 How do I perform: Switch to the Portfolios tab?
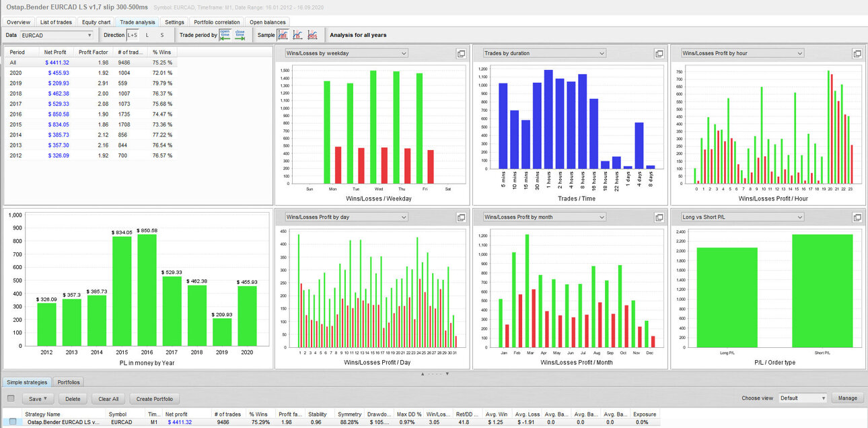[68, 382]
